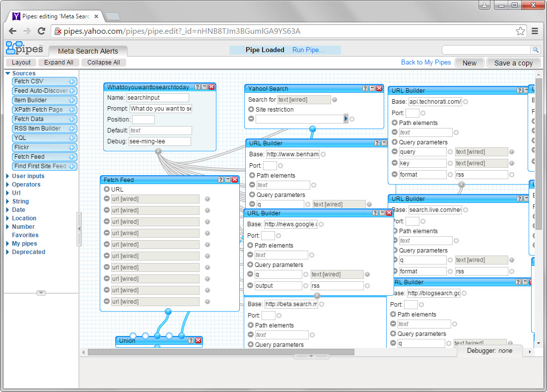Expand the Date category

pos(7,209)
